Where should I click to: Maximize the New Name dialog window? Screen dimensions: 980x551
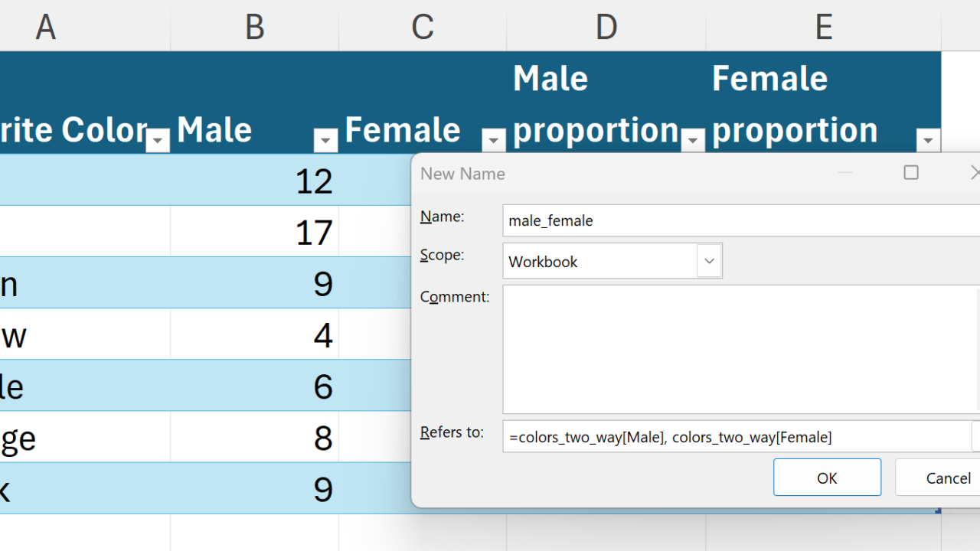pos(911,173)
